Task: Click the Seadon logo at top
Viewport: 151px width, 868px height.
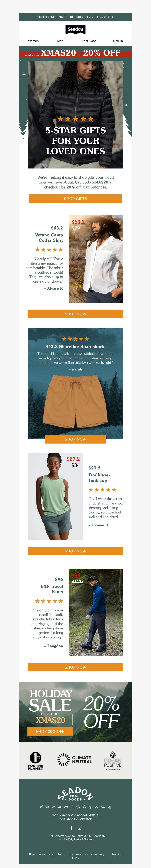Action: click(x=75, y=29)
